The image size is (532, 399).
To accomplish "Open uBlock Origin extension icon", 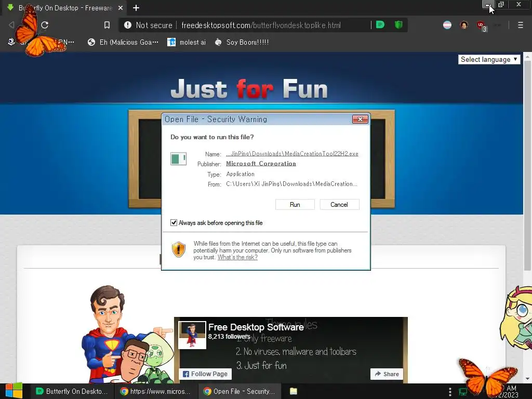I will tap(482, 26).
